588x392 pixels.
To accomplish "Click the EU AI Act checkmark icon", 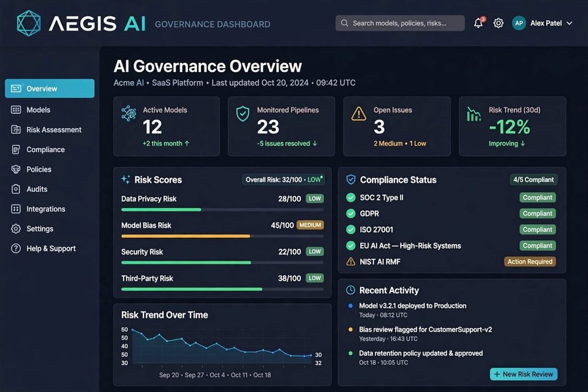I will [x=351, y=245].
